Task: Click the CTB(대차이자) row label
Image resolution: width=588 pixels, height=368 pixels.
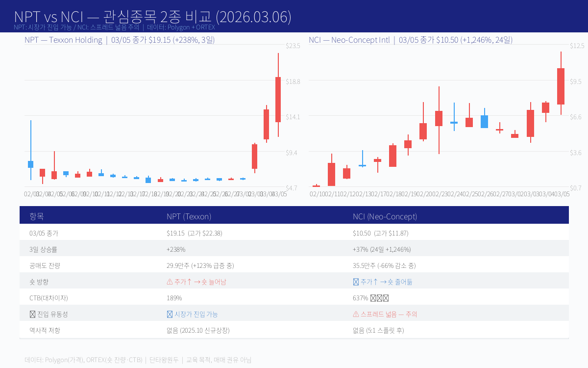Action: pos(49,298)
